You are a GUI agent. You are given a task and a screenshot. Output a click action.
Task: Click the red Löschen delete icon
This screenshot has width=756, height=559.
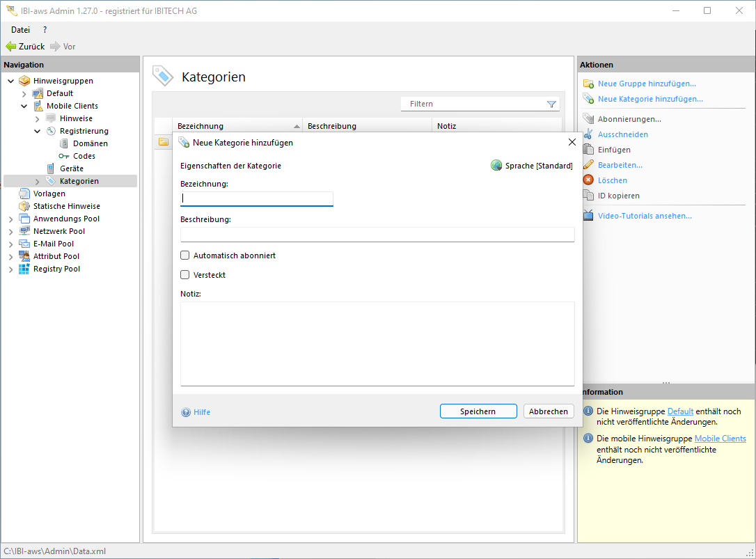588,180
